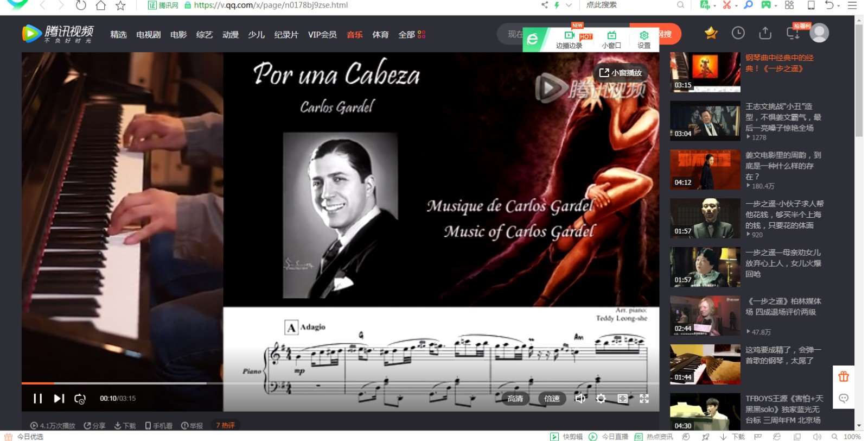This screenshot has height=441, width=868.
Task: Open the download client icon
Action: point(793,34)
